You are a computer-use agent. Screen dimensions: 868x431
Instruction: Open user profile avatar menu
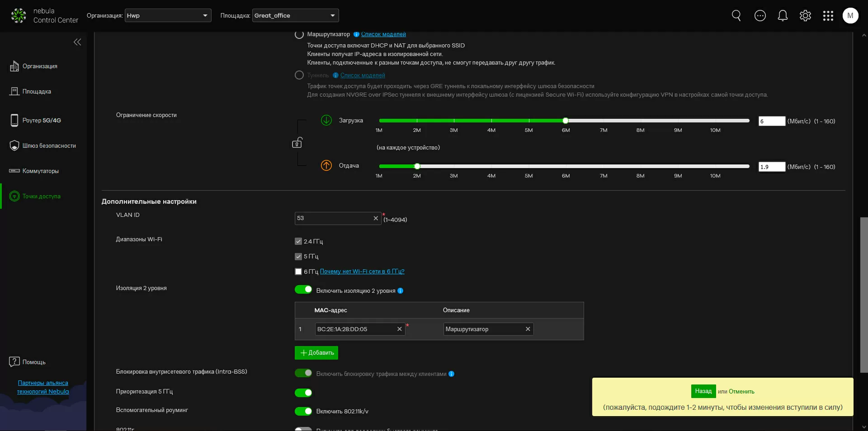pyautogui.click(x=850, y=16)
